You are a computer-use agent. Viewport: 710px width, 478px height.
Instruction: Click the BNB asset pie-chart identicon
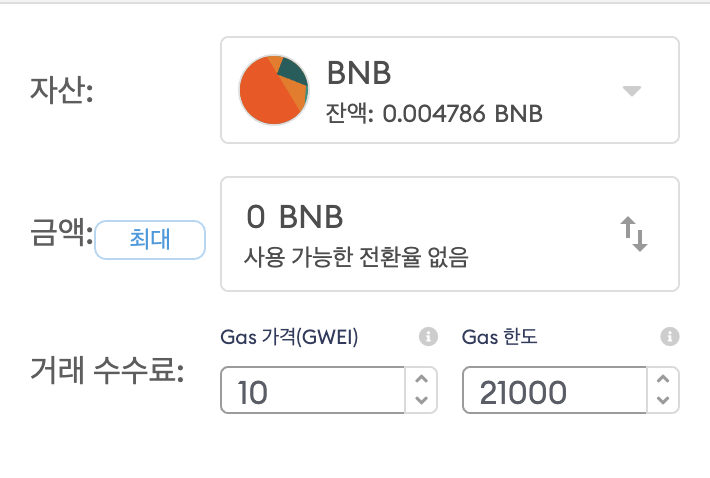tap(274, 90)
